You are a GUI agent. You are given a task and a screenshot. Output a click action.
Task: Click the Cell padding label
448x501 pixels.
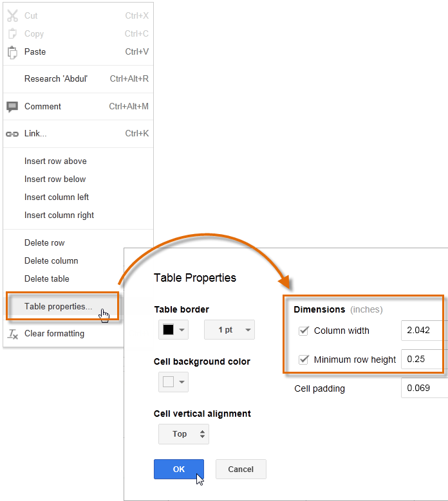[319, 388]
